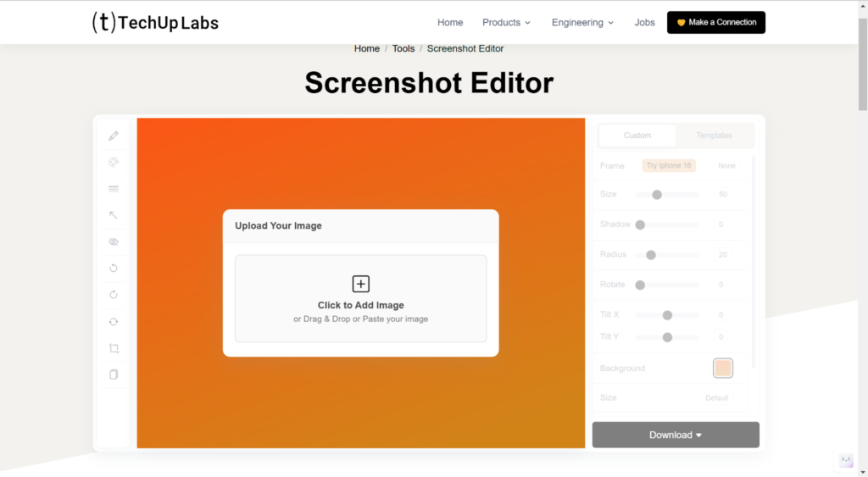Select the arrow annotation tool
The width and height of the screenshot is (868, 477).
pos(114,215)
